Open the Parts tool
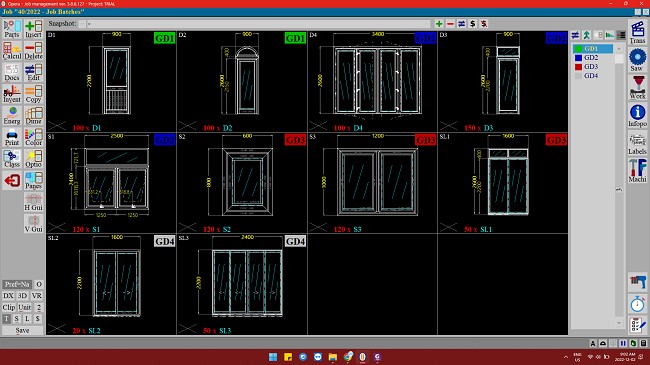The width and height of the screenshot is (650, 365). (12, 29)
